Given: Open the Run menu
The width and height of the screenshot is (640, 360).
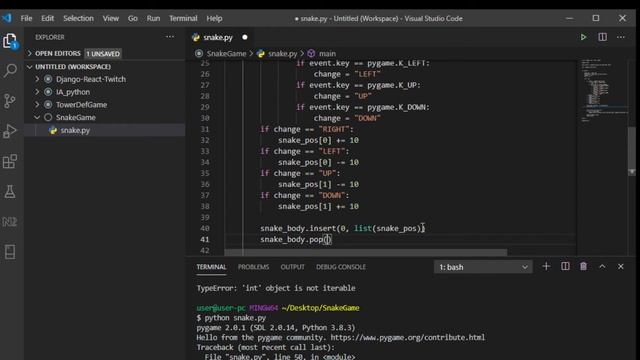Looking at the screenshot, I should point(153,18).
